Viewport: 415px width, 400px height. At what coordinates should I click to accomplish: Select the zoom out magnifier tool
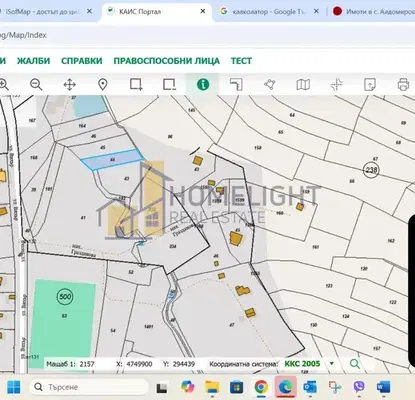point(36,85)
